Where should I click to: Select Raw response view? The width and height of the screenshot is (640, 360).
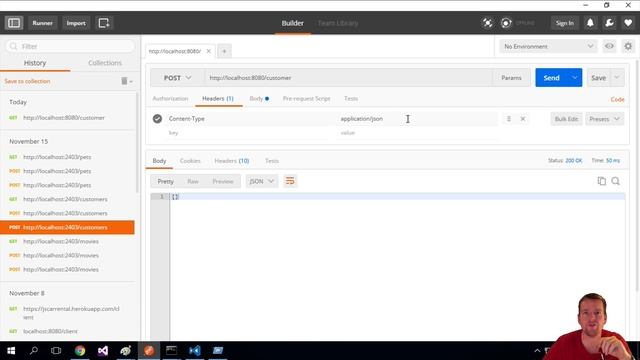[193, 181]
